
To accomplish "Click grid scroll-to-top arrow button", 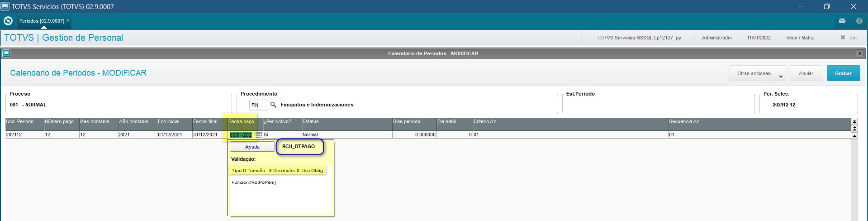I will (854, 121).
